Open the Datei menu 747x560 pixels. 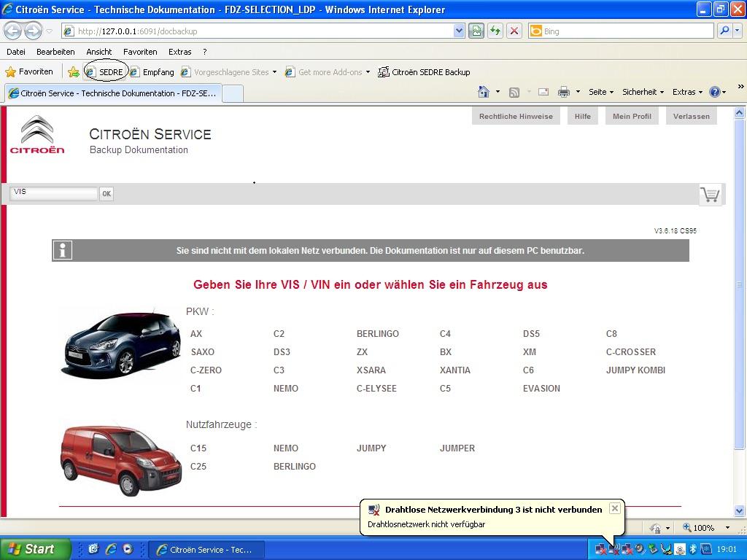[x=16, y=52]
